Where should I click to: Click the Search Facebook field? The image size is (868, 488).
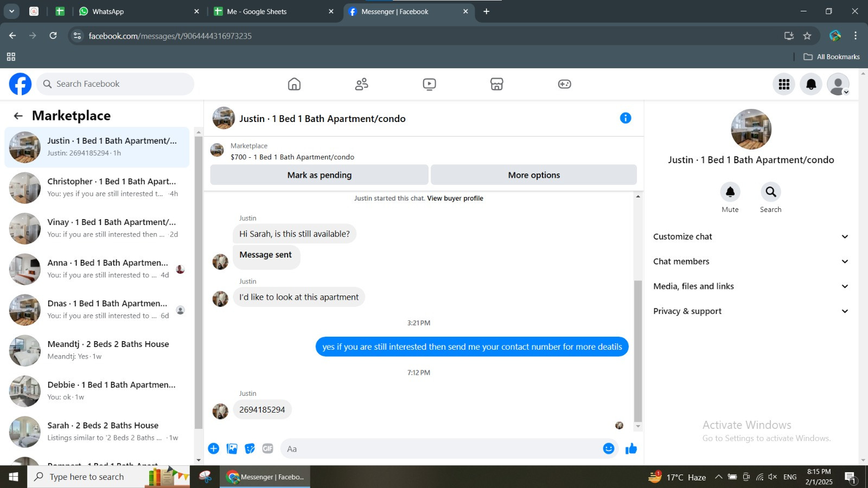point(115,84)
